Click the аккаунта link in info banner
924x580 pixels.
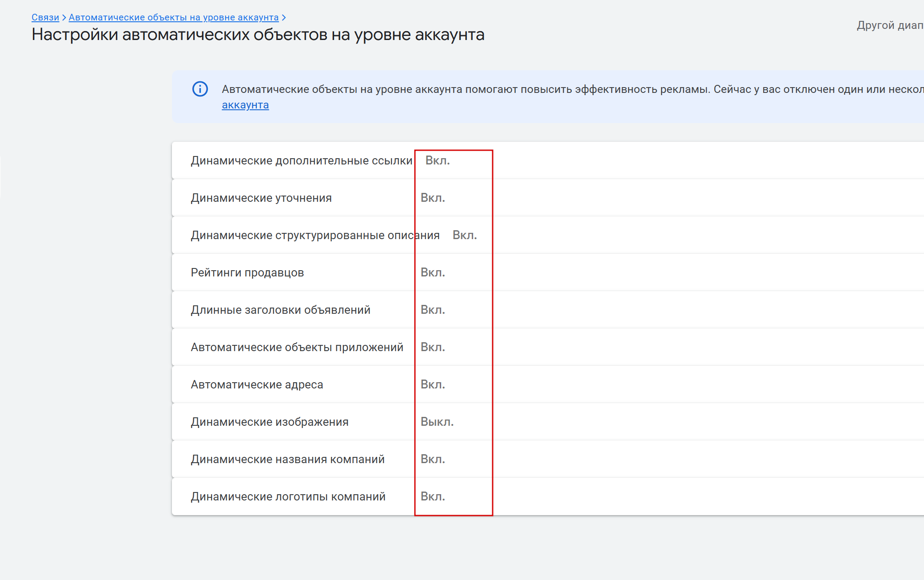click(245, 105)
